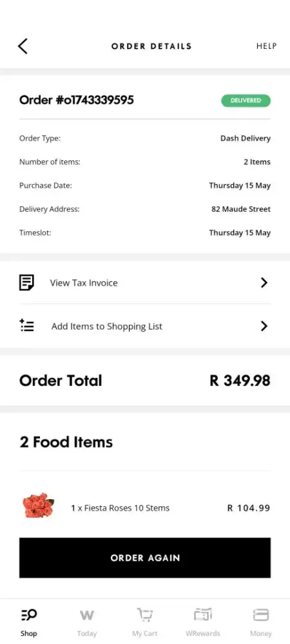Expand Add Items to Shopping List chevron
The height and width of the screenshot is (644, 290).
[x=264, y=326]
